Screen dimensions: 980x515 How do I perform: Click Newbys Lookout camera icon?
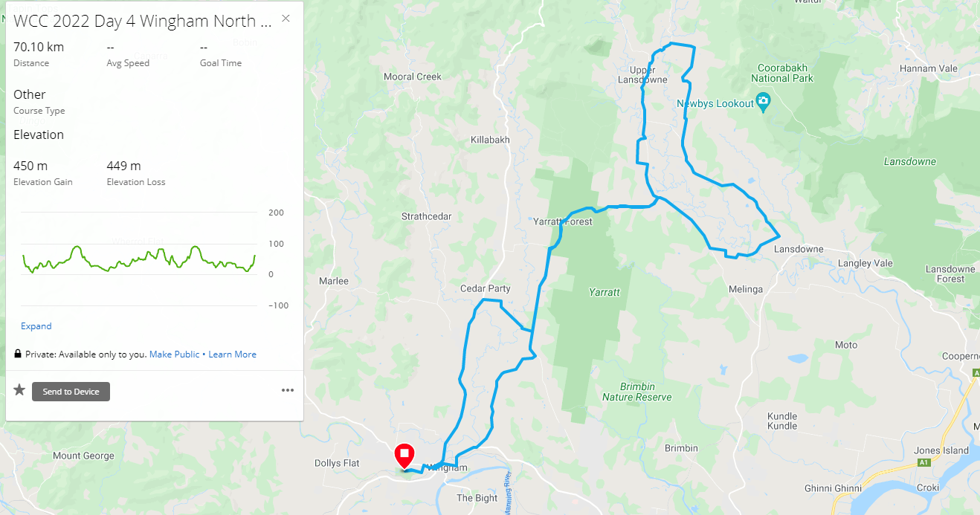click(763, 102)
